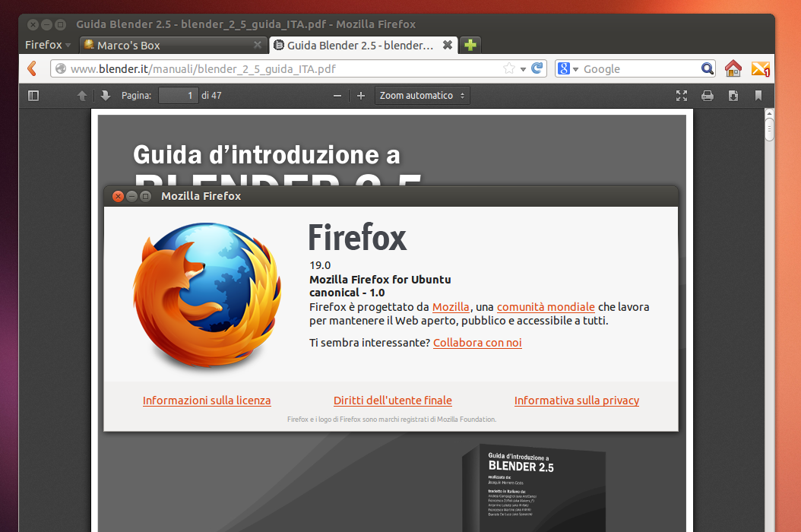Screen dimensions: 801x532
Task: Close the Guida Blender 2.5 tab
Action: [x=448, y=45]
